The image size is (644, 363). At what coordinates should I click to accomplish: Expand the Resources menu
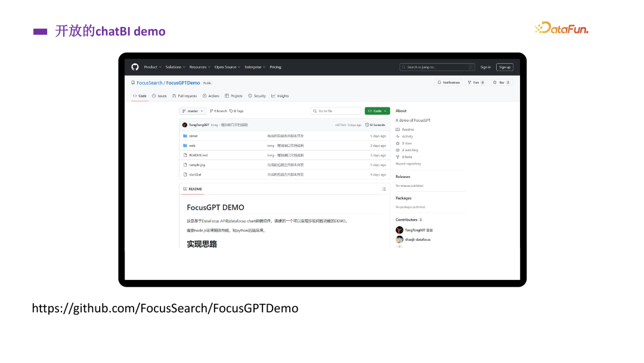(x=200, y=67)
